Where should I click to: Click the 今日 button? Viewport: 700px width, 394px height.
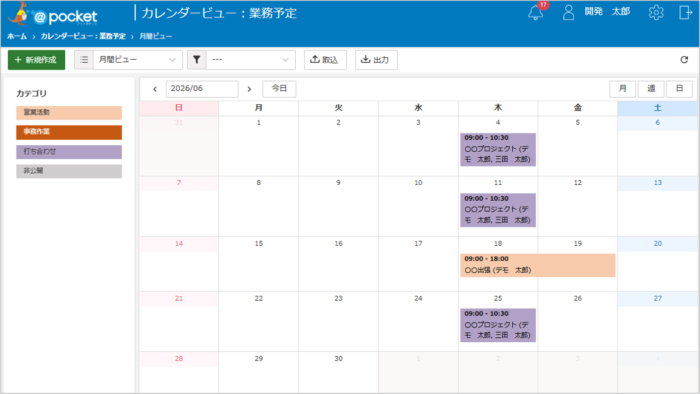[x=279, y=88]
